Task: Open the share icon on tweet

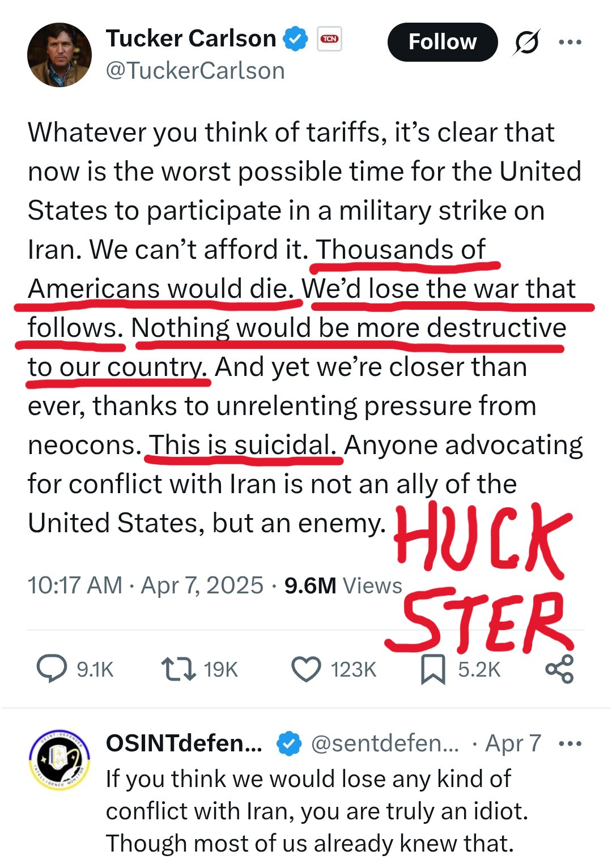Action: (x=559, y=669)
